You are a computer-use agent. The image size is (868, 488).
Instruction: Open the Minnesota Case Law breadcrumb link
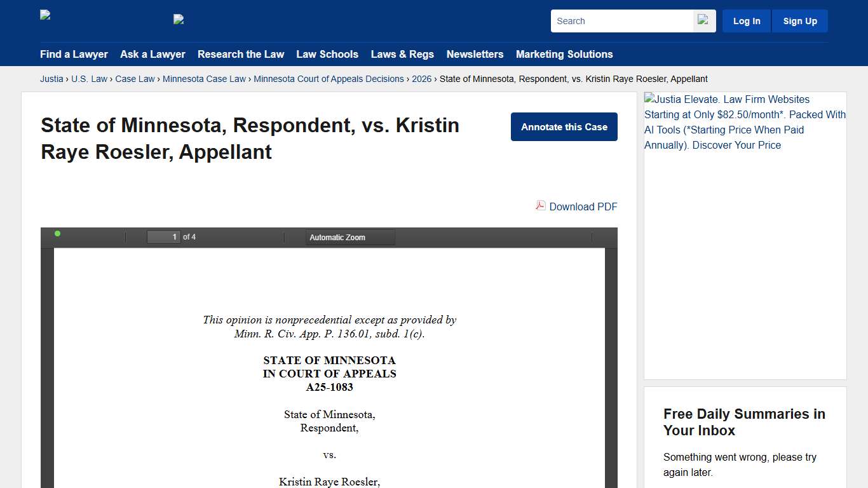204,79
